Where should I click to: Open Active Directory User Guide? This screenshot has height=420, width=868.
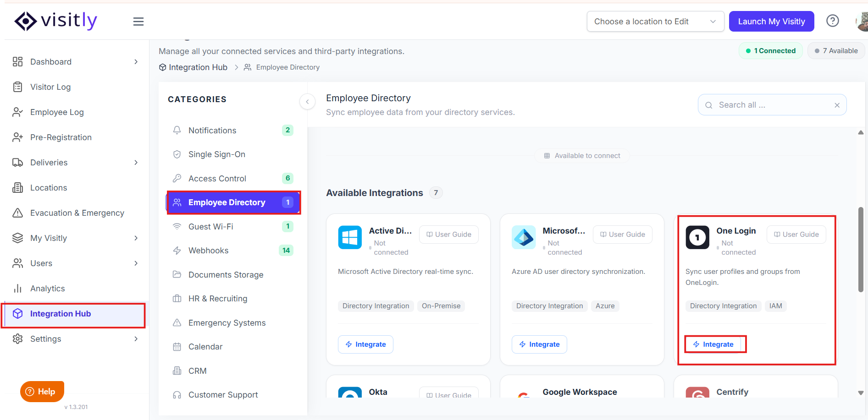point(448,235)
